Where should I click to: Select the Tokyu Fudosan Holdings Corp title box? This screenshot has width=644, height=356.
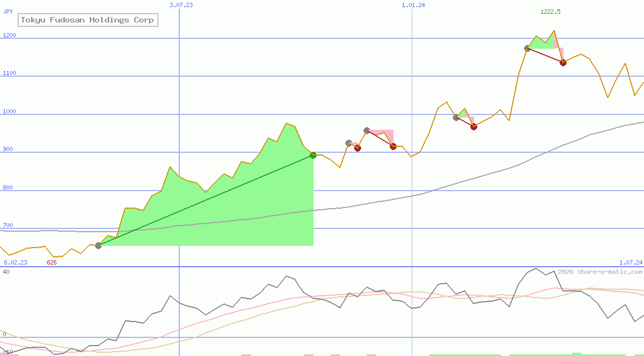[x=88, y=20]
